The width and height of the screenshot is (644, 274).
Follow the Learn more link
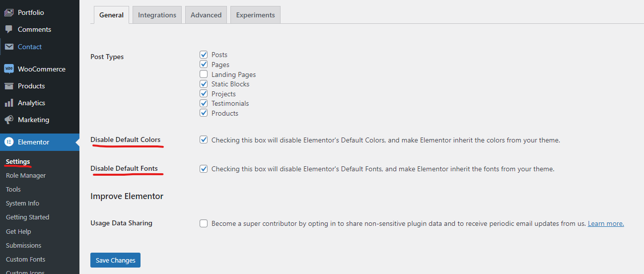(606, 223)
